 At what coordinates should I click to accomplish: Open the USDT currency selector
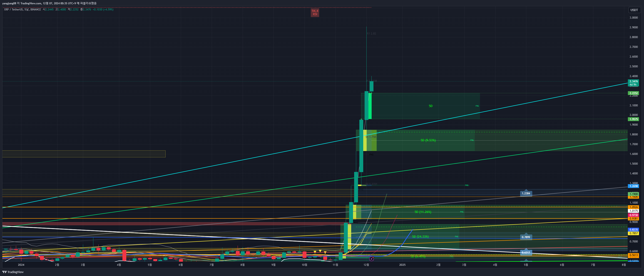[634, 10]
